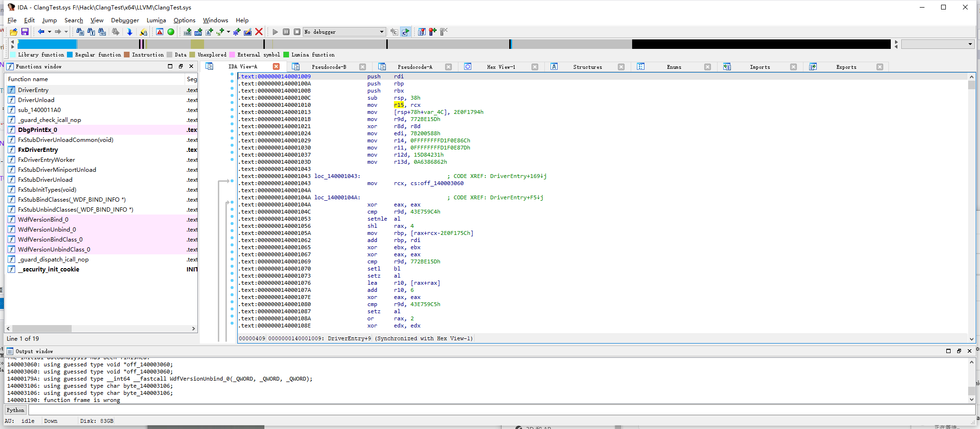Start process with the play button
The height and width of the screenshot is (429, 980).
[x=275, y=32]
